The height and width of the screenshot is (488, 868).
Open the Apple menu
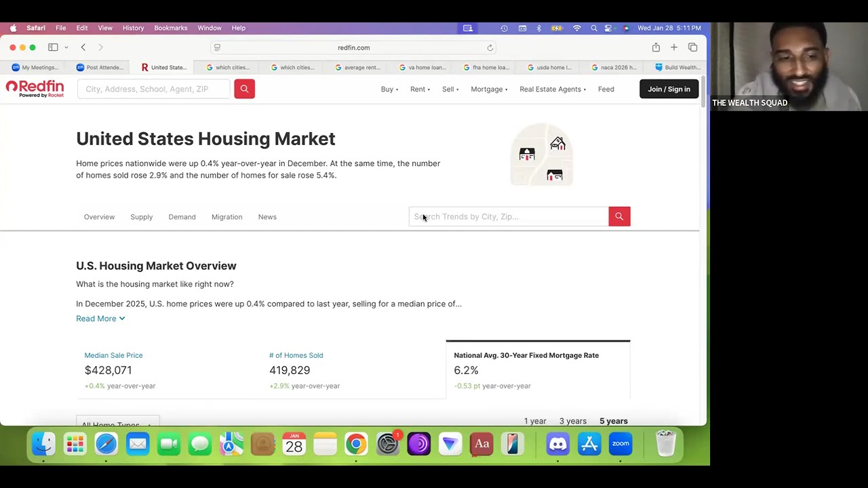pos(13,28)
